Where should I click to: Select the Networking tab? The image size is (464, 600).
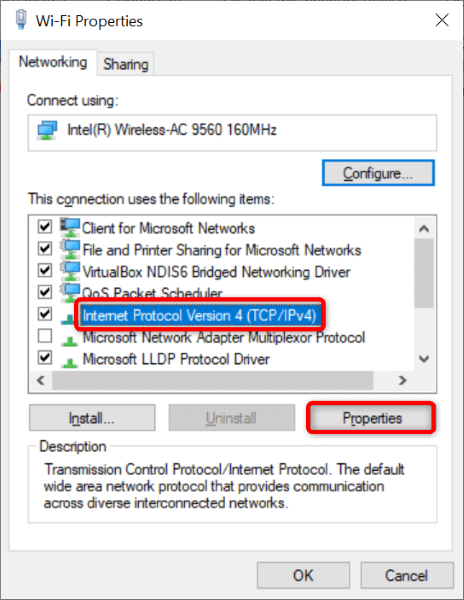pyautogui.click(x=53, y=62)
